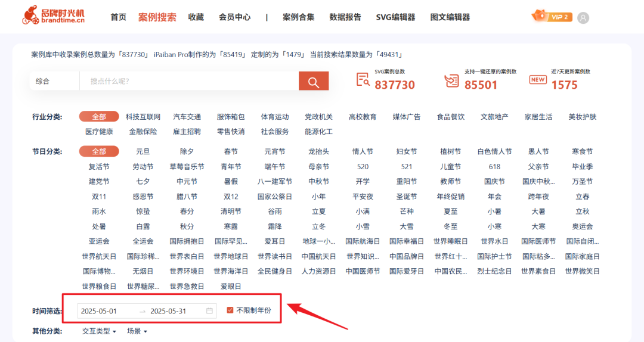Screen dimensions: 644x342
Task: Open 收藏 in the top navigation
Action: pyautogui.click(x=196, y=17)
